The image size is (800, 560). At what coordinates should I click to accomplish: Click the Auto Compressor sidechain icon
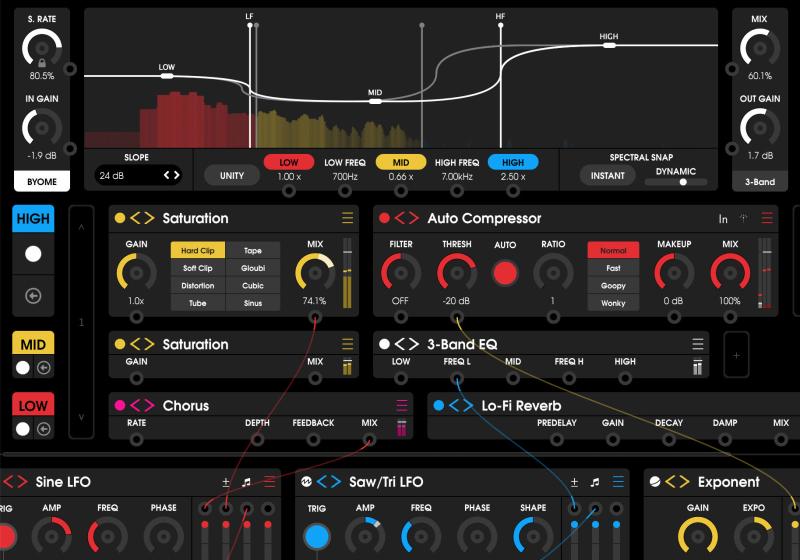(744, 218)
